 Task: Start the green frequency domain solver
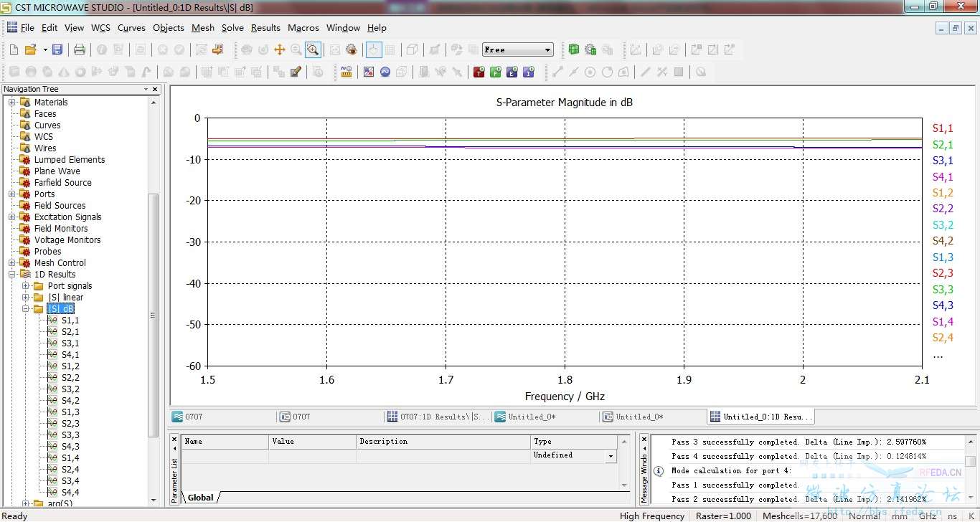pos(495,72)
